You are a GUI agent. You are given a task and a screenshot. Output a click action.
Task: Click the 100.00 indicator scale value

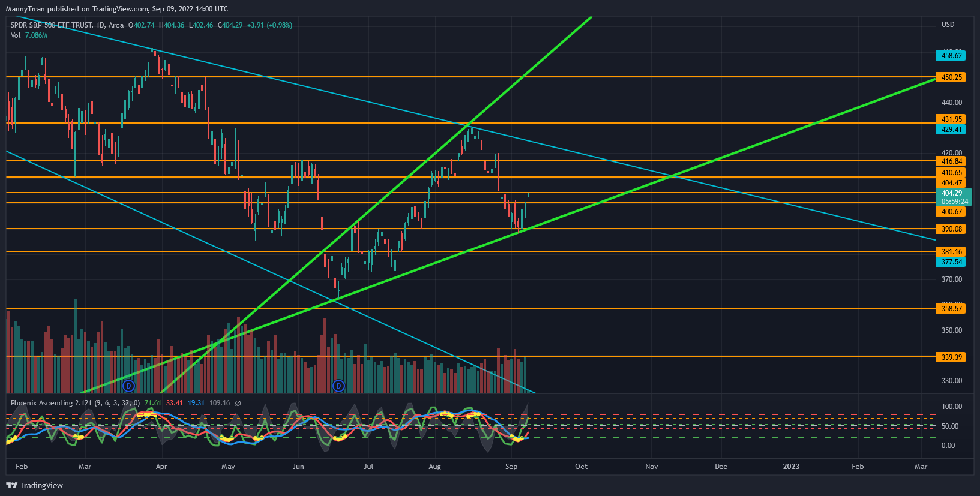click(952, 407)
